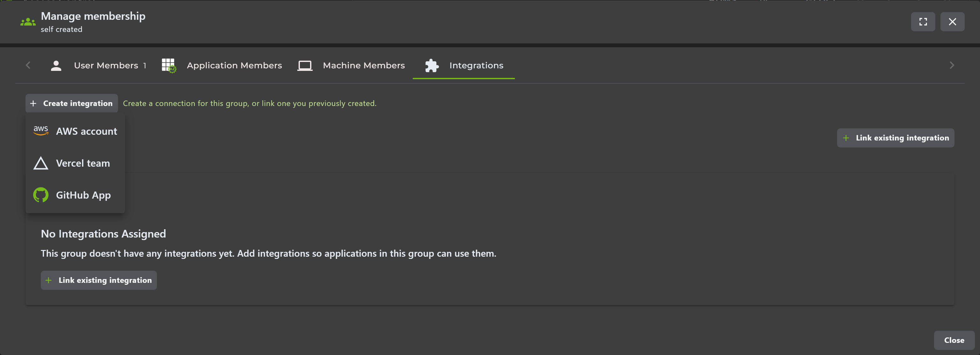Click the top-right Link existing integration button

point(895,138)
